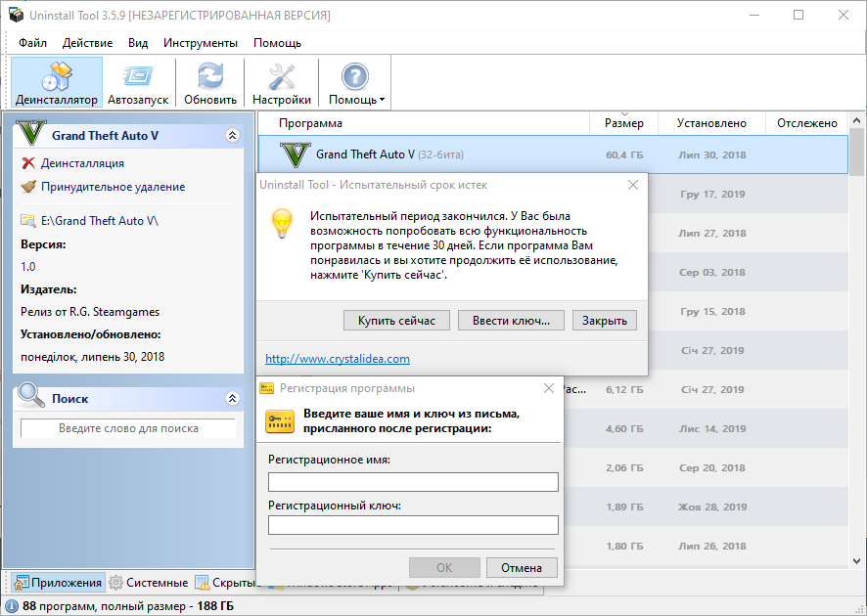The height and width of the screenshot is (616, 867).
Task: Switch to the Приложения tab
Action: [58, 583]
